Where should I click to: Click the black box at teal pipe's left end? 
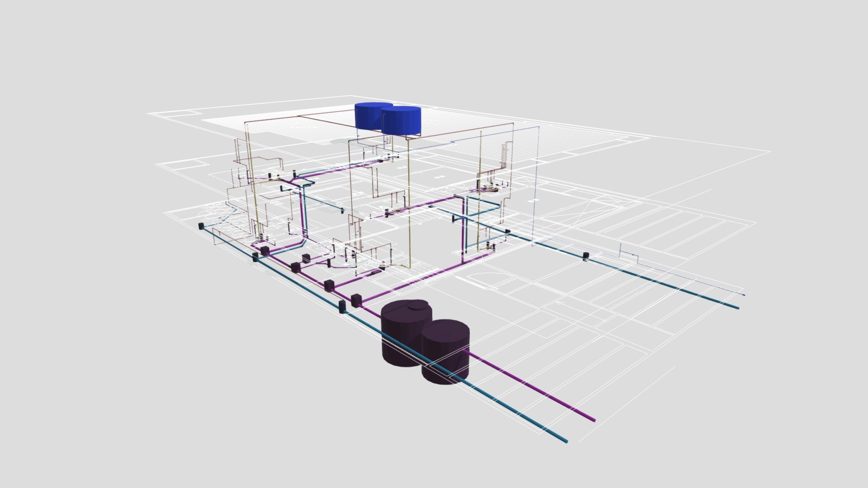coord(201,225)
